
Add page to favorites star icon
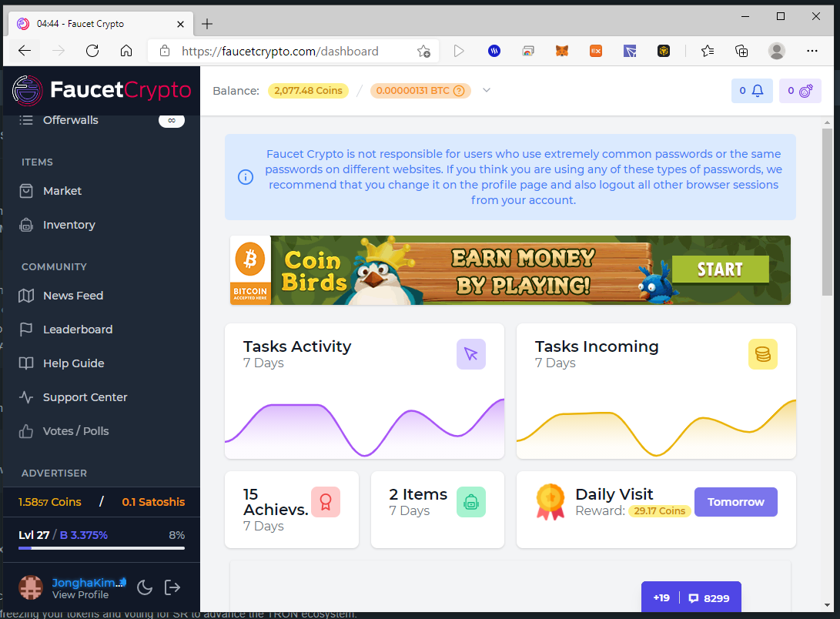coord(423,51)
